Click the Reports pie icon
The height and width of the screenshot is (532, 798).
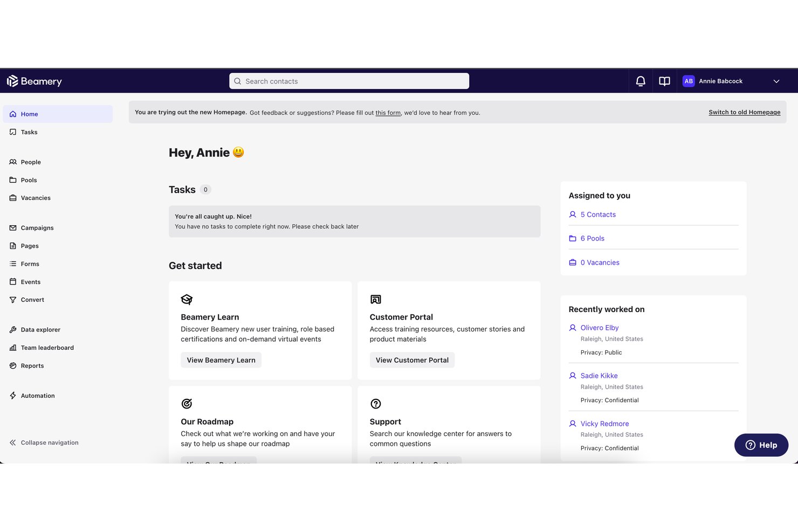(13, 365)
